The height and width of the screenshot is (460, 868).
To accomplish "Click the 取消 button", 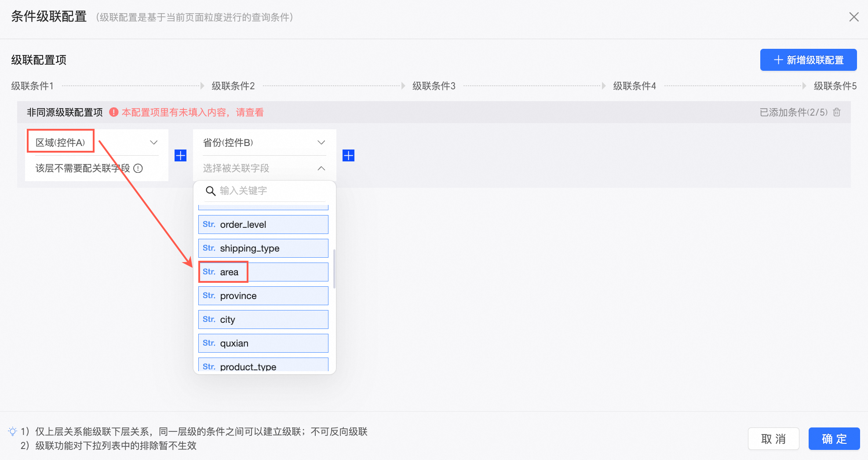I will point(773,438).
